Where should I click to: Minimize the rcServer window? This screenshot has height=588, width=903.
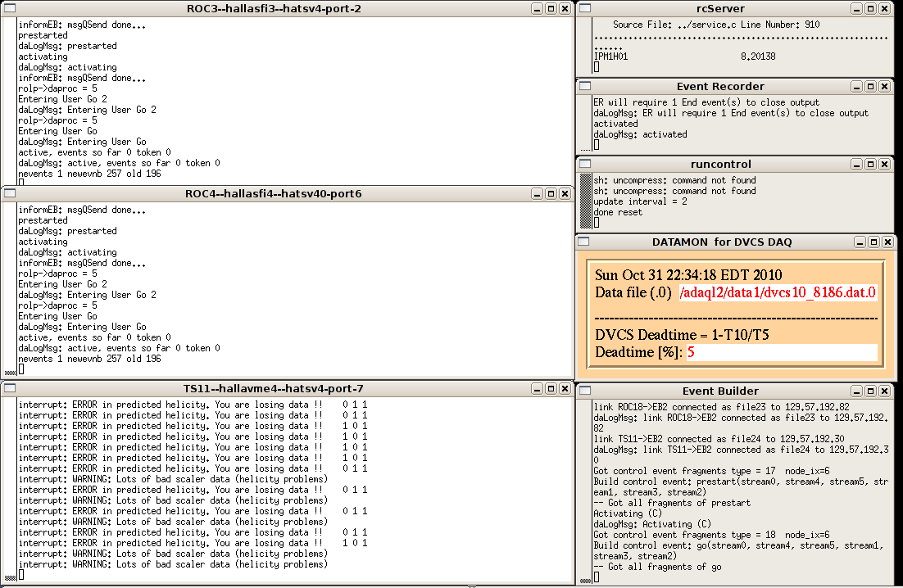(x=856, y=9)
